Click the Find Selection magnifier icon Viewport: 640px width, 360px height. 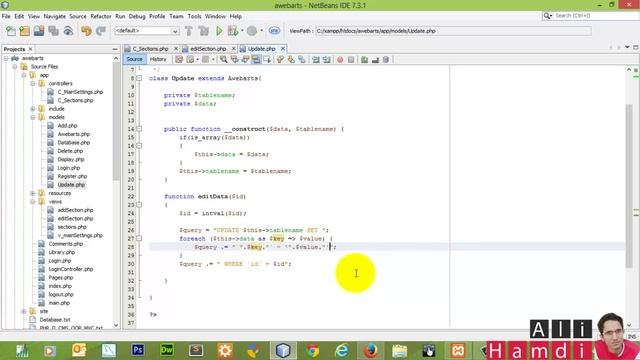(x=223, y=60)
